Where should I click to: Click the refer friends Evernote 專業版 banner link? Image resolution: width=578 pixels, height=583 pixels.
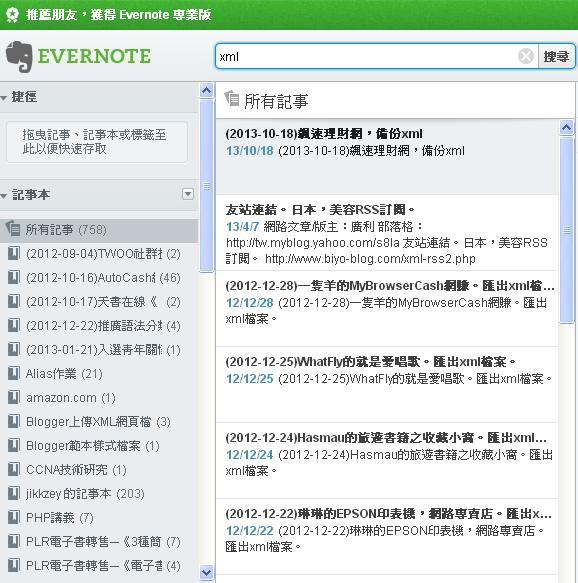(x=119, y=15)
